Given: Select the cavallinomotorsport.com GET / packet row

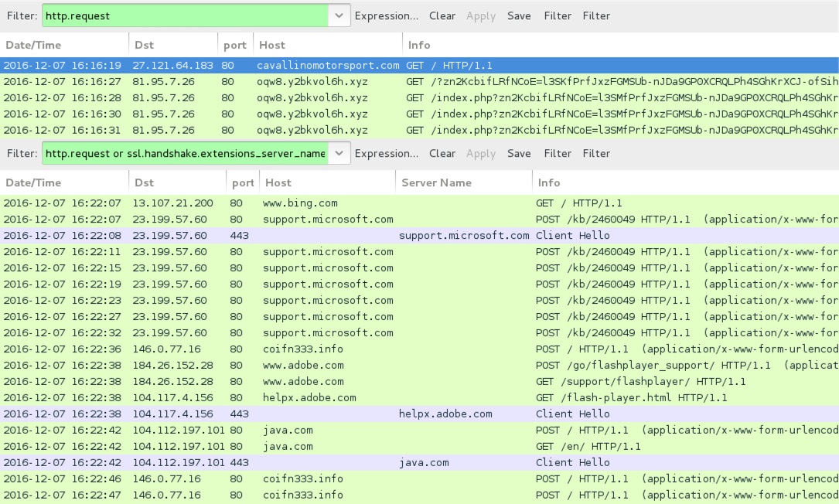Looking at the screenshot, I should (x=419, y=65).
